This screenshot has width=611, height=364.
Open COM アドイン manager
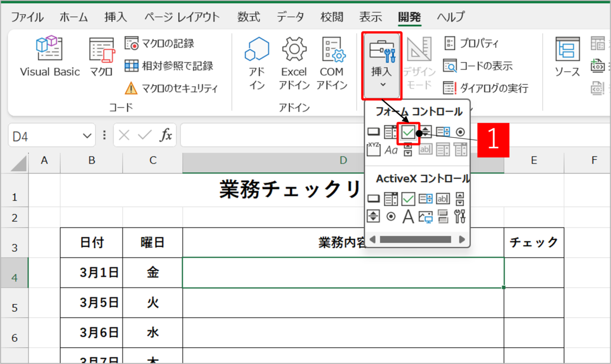pyautogui.click(x=332, y=63)
